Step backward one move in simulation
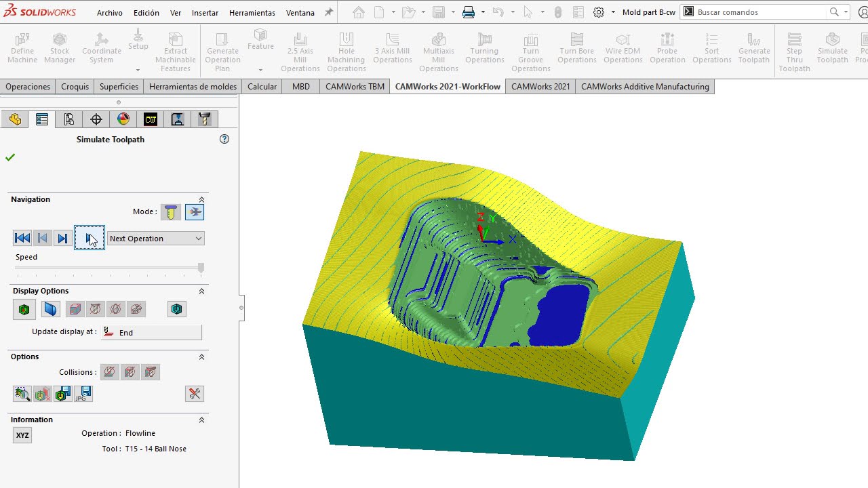 (43, 238)
